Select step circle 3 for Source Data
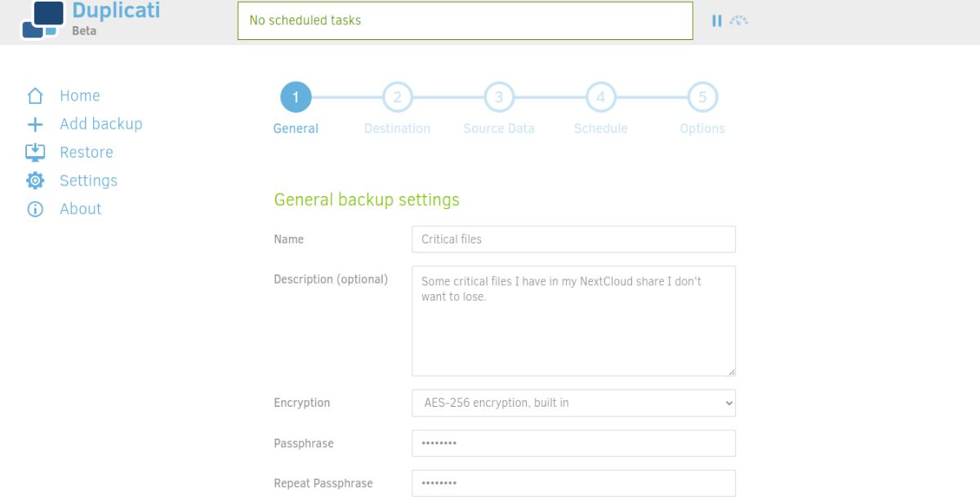Screen dimensions: 980x504 pyautogui.click(x=499, y=96)
